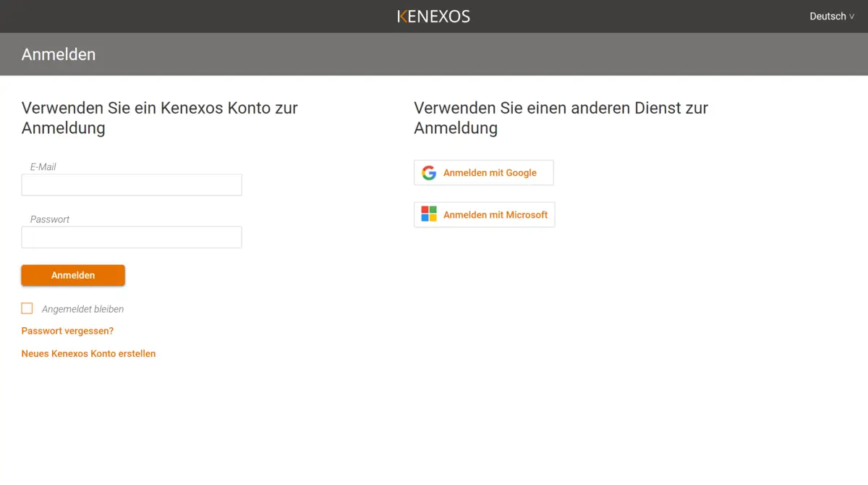
Task: Focus the E-Mail input field
Action: click(x=132, y=185)
